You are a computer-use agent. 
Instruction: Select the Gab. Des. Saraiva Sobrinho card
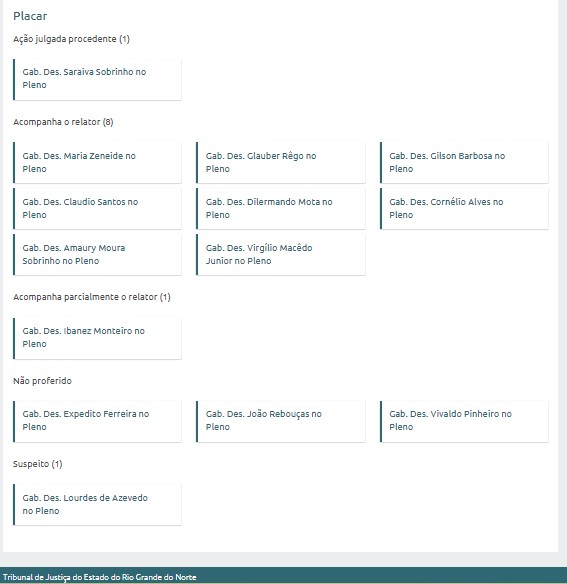[97, 79]
